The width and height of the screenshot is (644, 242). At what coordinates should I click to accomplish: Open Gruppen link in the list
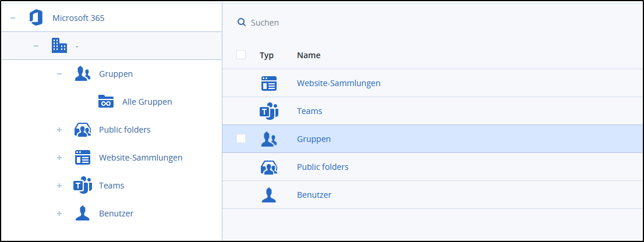point(314,139)
